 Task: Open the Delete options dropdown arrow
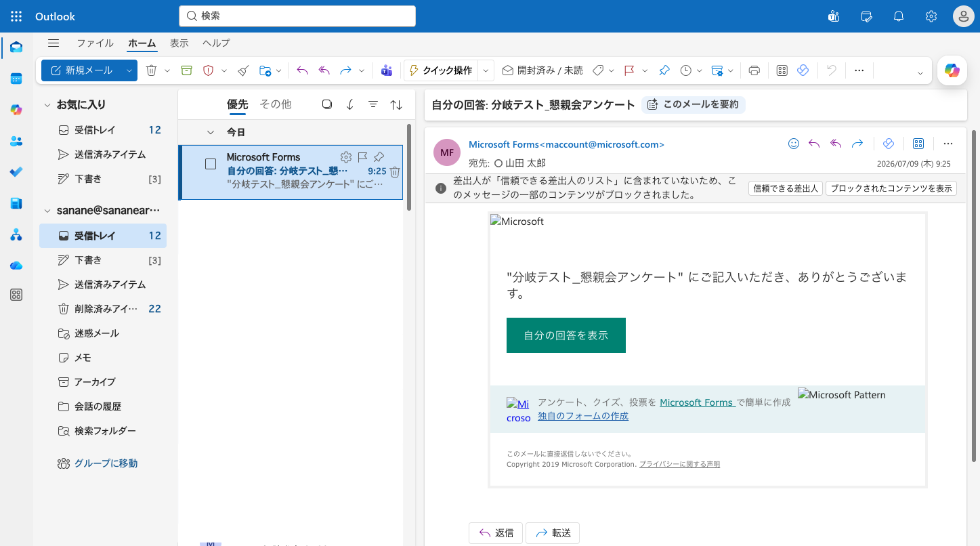167,70
